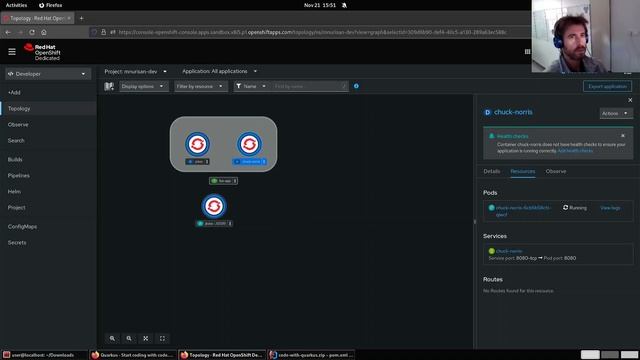Dismiss the Health checks alert

(623, 136)
